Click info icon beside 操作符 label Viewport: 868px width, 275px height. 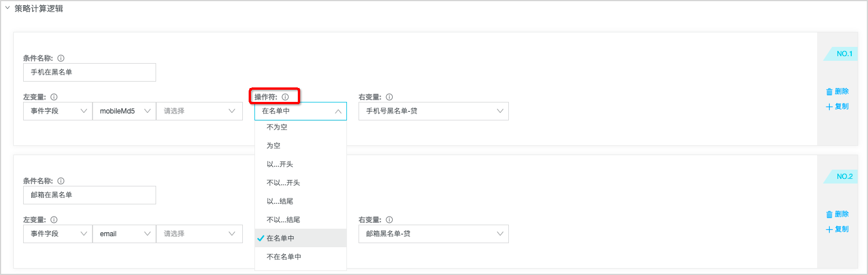point(285,97)
